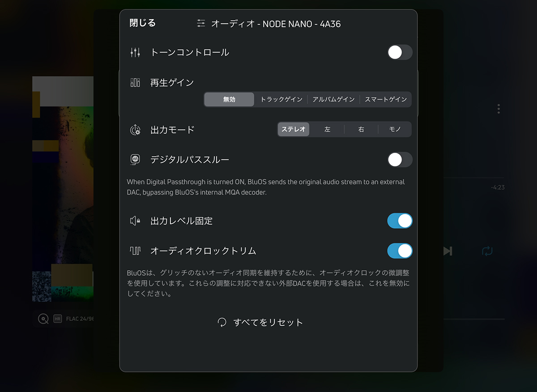Click すべてをリセット reset button

(x=260, y=322)
